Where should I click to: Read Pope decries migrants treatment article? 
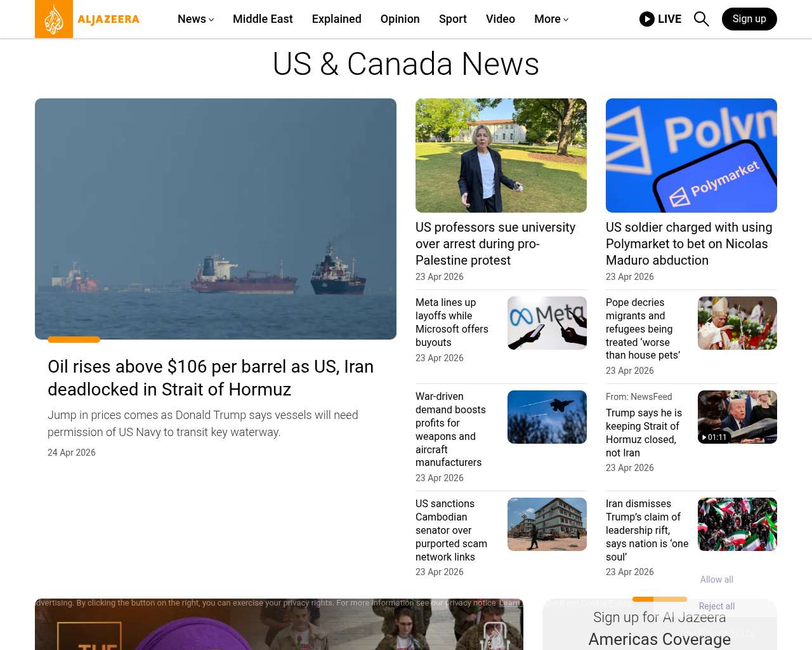pos(643,329)
